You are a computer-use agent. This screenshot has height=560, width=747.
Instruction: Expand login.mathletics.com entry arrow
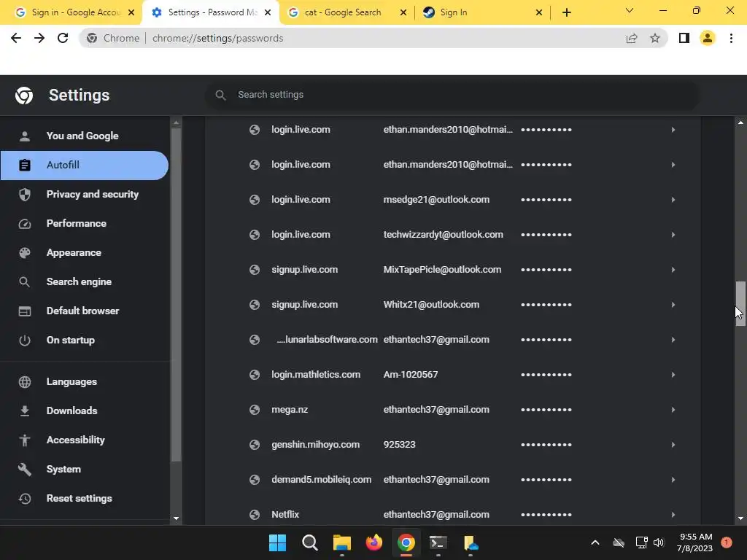tap(673, 374)
